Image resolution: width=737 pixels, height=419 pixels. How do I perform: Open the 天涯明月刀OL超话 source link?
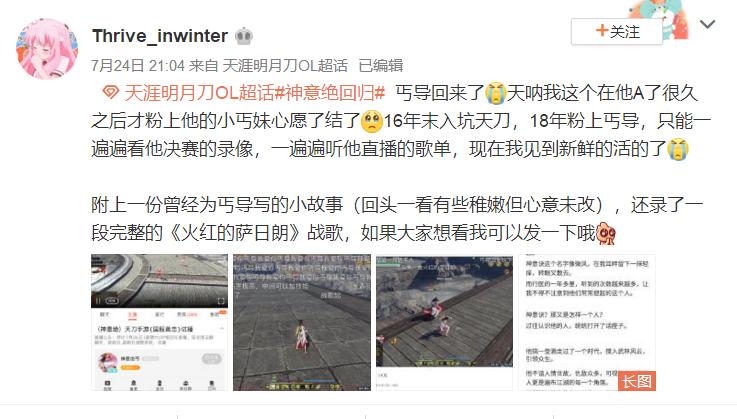(285, 65)
